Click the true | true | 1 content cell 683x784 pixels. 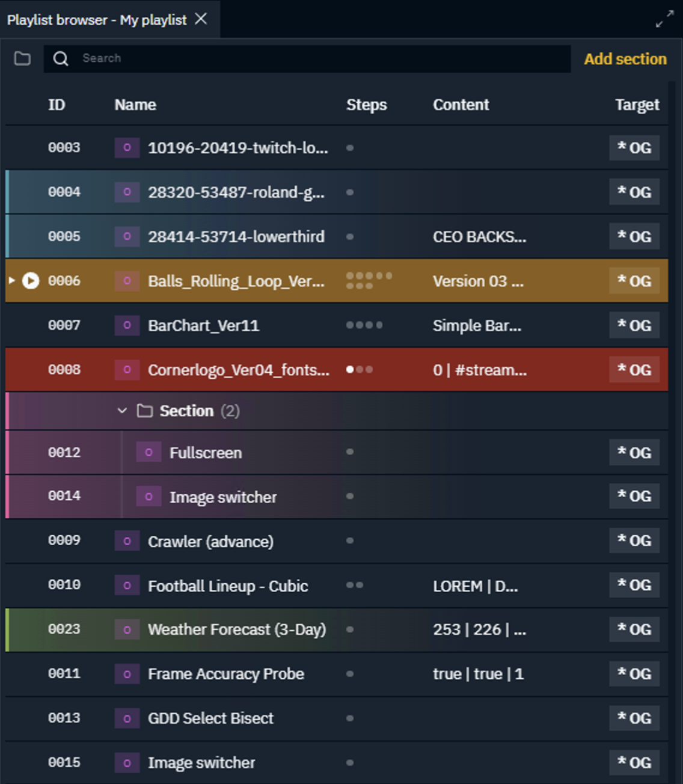[x=479, y=675]
